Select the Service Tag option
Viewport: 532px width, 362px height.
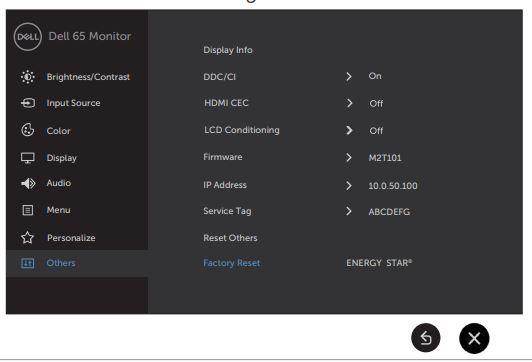pos(227,211)
